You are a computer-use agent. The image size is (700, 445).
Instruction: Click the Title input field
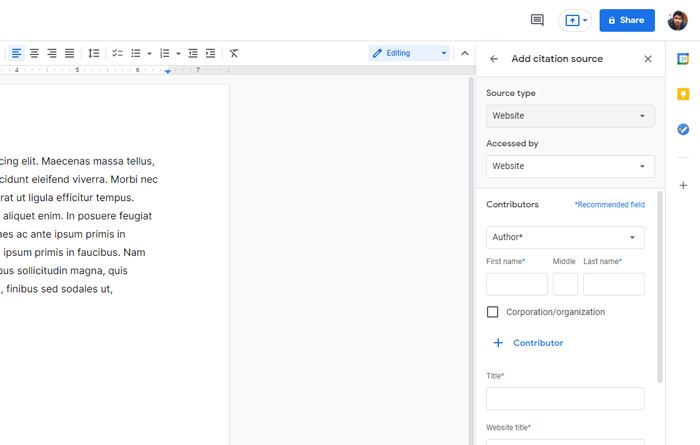pos(565,399)
